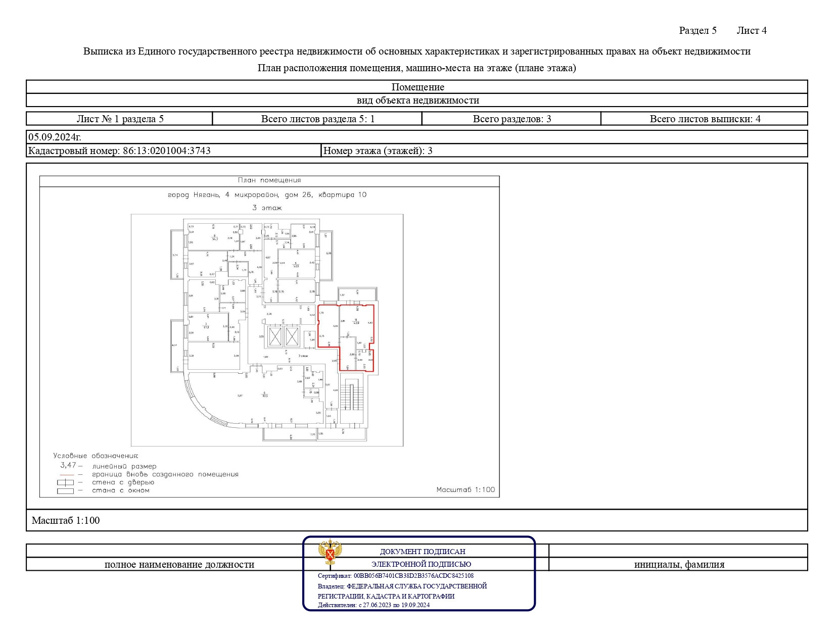Screen dimensions: 834x644
Task: Click the "План помещения" plan heading
Action: coord(269,180)
